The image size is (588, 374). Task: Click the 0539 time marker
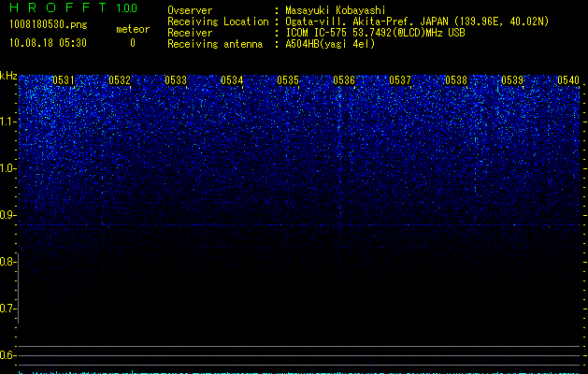click(512, 80)
